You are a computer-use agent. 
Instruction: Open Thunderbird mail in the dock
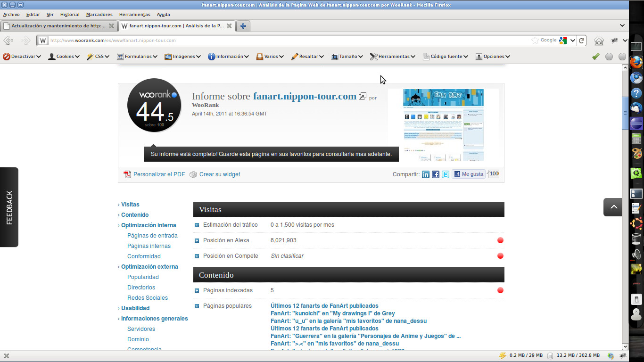(x=636, y=108)
